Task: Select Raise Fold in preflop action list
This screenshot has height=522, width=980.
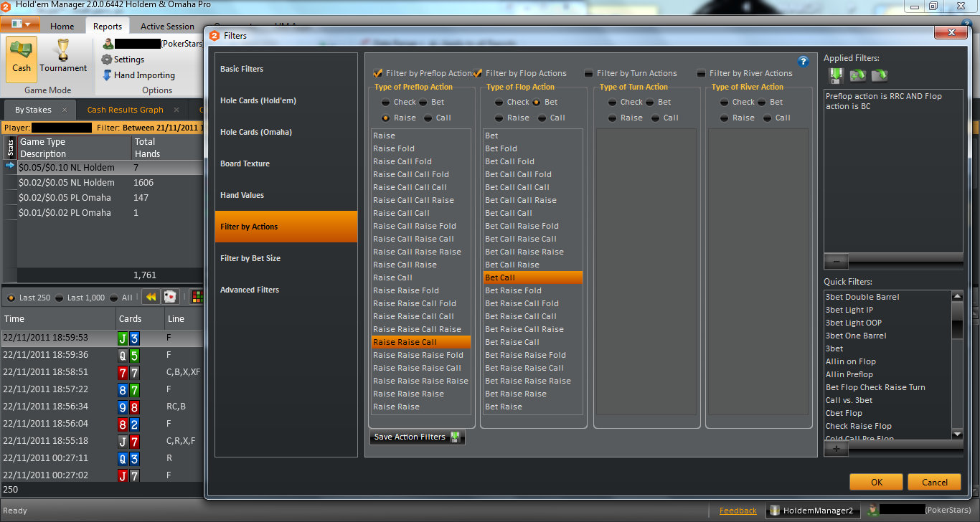Action: pos(421,148)
